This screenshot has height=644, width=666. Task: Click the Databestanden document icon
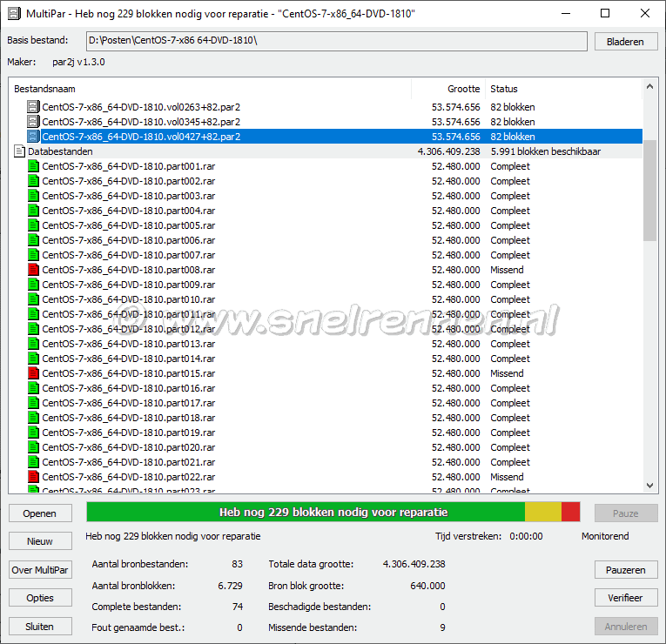[19, 151]
